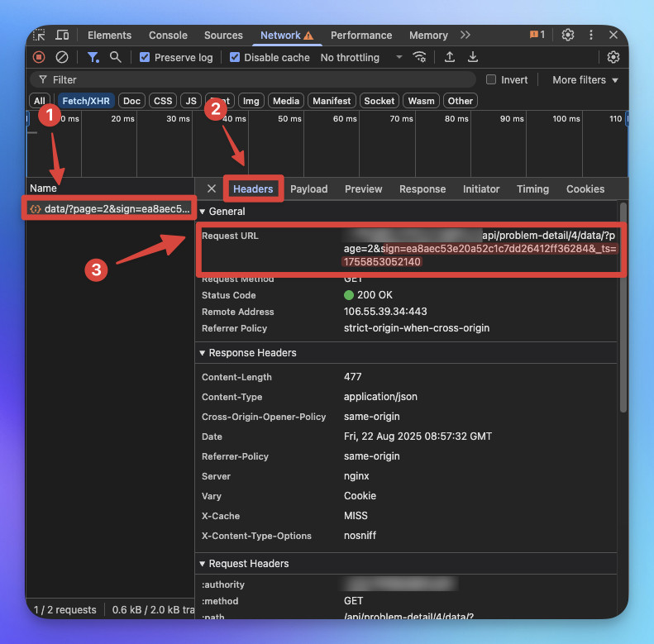Filter by CSS requests
654x644 pixels.
click(x=163, y=101)
